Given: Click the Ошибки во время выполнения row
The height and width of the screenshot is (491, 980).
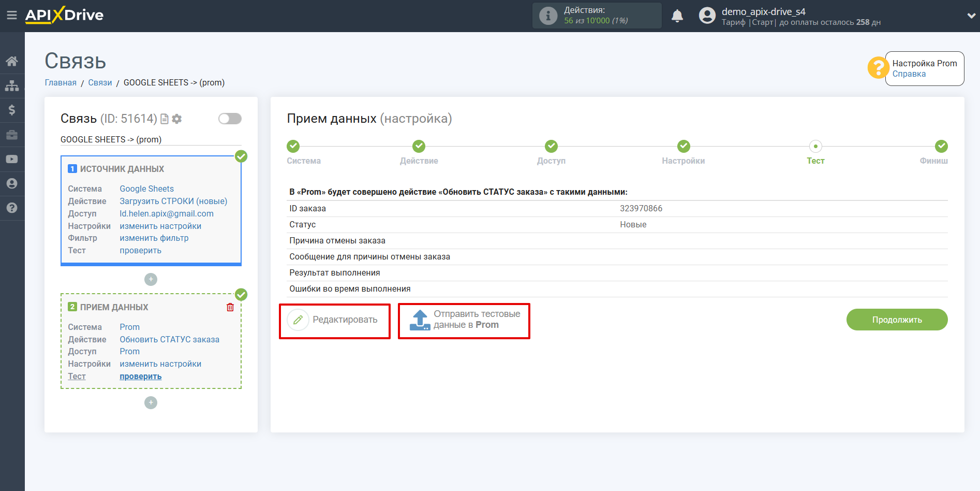Looking at the screenshot, I should (x=617, y=288).
